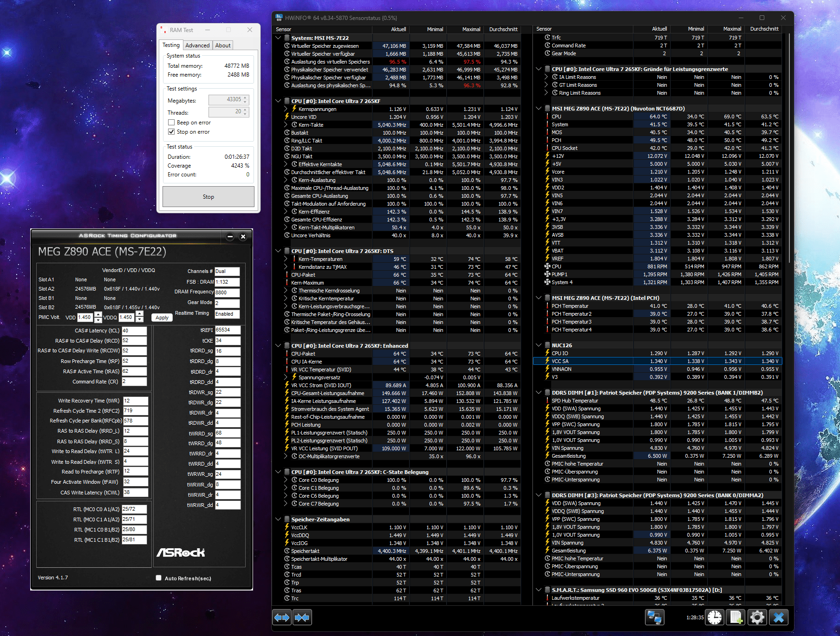Decrease the VDD voltage with down arrow
The height and width of the screenshot is (636, 840).
click(x=98, y=320)
